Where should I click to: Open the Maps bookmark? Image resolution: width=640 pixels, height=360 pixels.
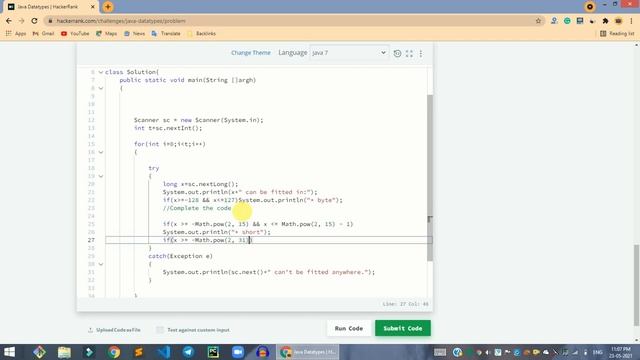tap(107, 33)
